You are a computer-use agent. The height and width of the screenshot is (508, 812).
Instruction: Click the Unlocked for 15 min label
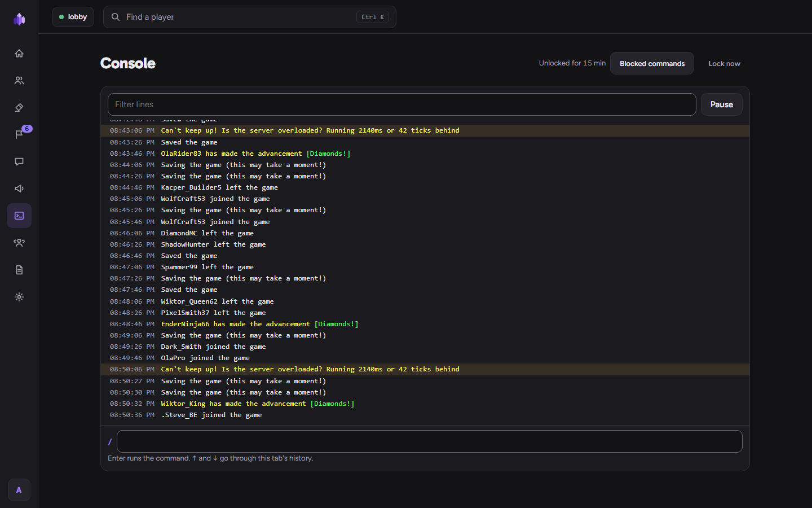pos(572,63)
